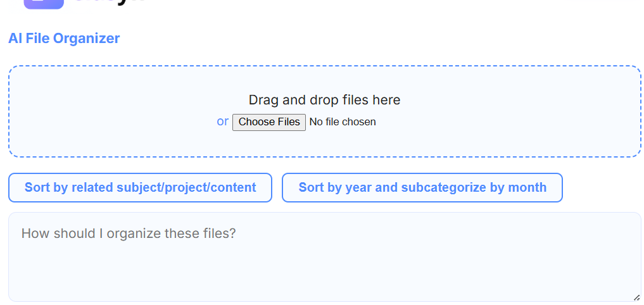
Task: Click the placeholder text in the instructions box
Action: (x=129, y=233)
